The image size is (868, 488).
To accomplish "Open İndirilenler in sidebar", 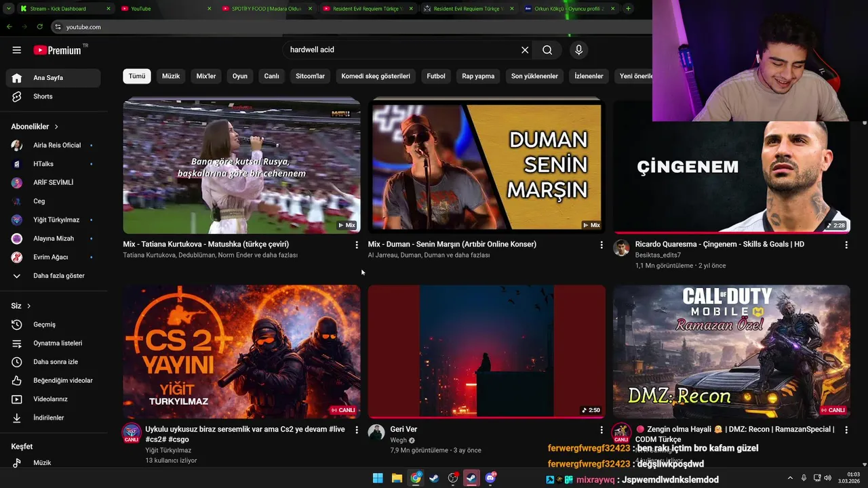I will tap(53, 418).
